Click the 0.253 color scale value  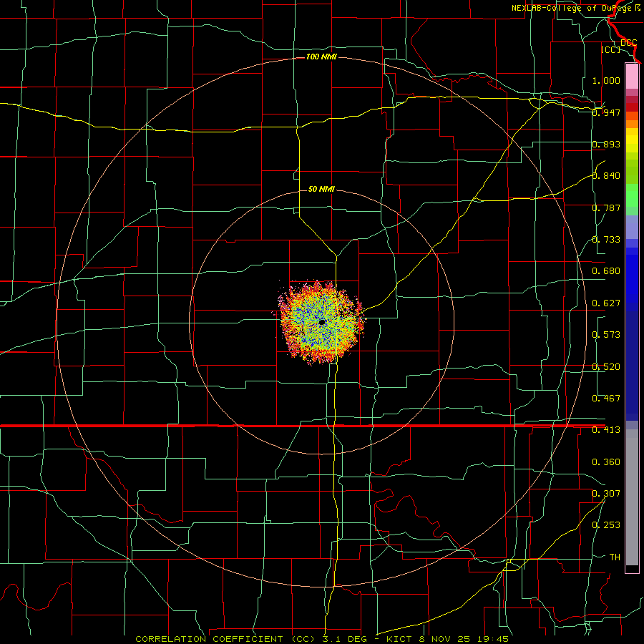coord(606,525)
